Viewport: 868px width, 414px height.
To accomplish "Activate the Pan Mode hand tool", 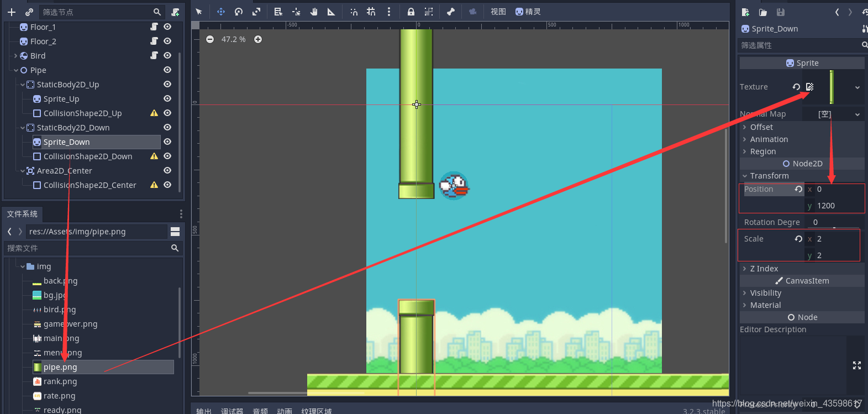I will 314,12.
